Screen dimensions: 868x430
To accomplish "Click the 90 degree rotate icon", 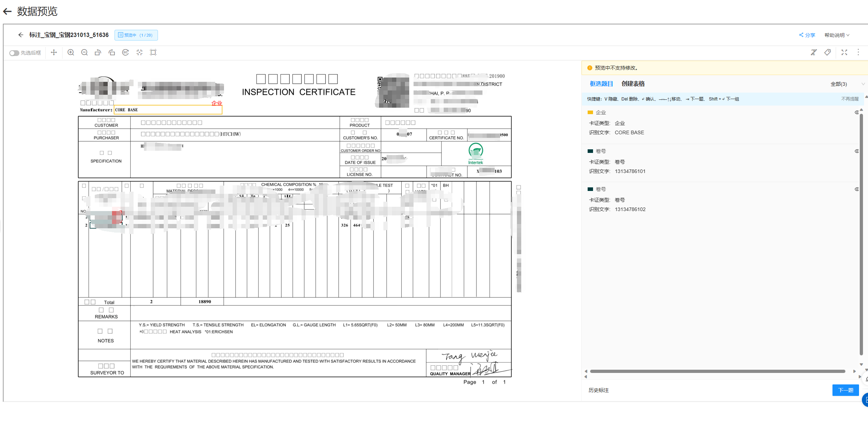I will (125, 52).
